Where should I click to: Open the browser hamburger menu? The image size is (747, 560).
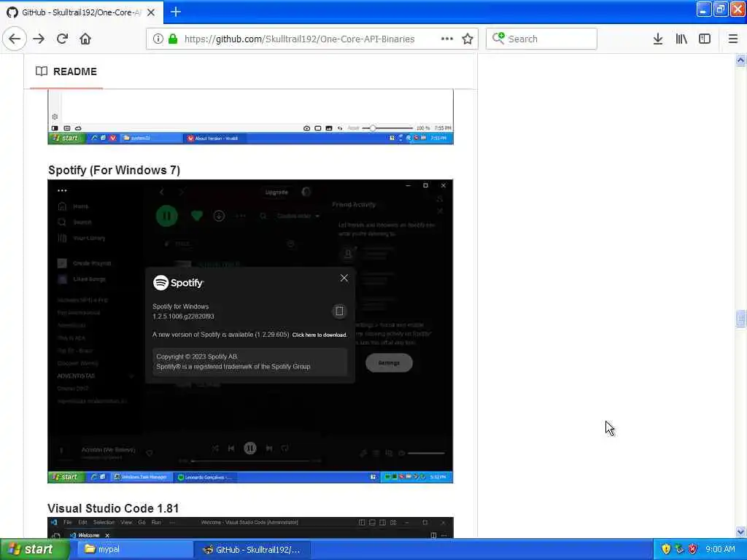pyautogui.click(x=733, y=39)
